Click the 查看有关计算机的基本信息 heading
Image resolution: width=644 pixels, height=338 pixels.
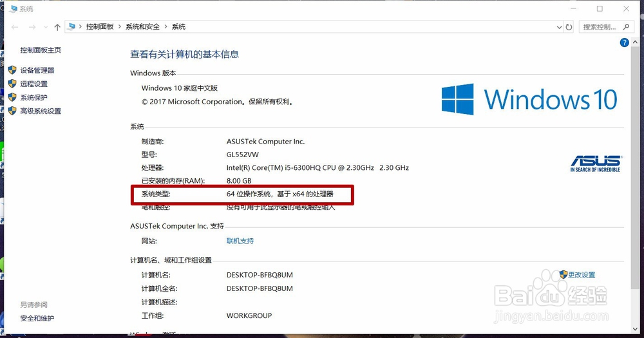184,54
